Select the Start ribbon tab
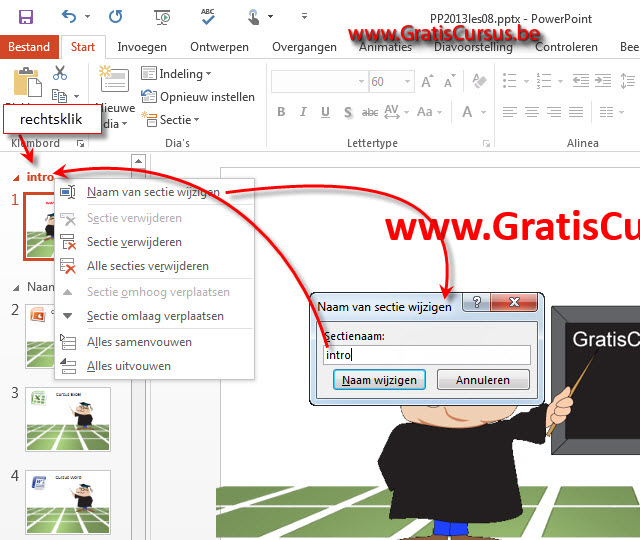640x540 pixels. coord(83,47)
